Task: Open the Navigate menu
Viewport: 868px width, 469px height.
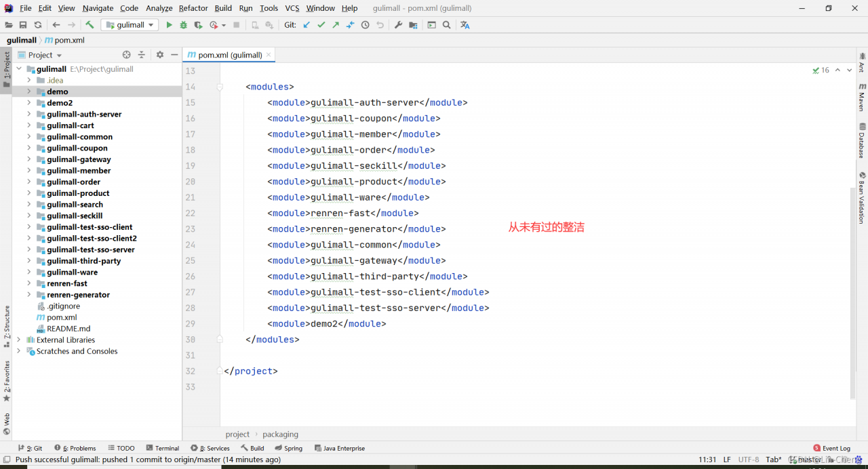Action: click(x=98, y=8)
